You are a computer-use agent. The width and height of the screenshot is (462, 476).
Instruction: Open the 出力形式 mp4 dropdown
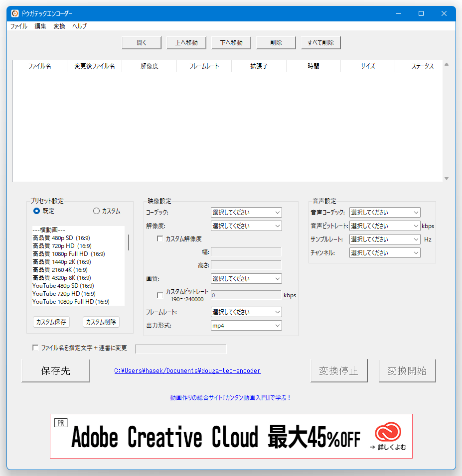pyautogui.click(x=246, y=326)
